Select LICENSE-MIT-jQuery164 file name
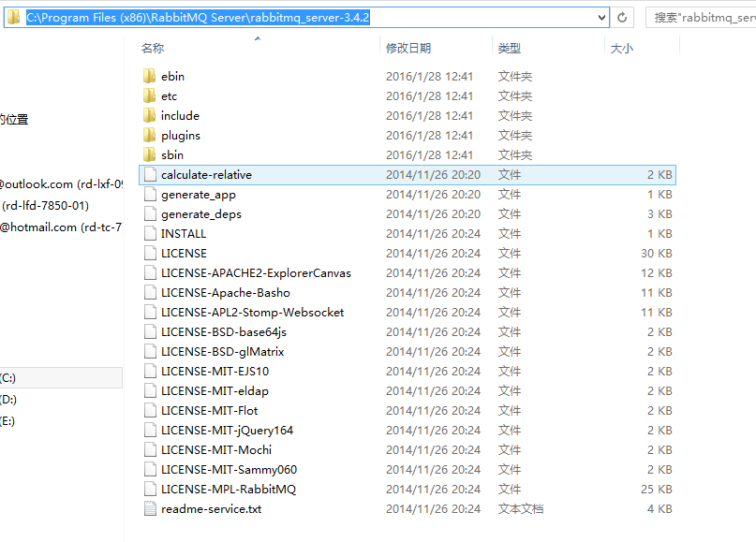Image resolution: width=756 pixels, height=542 pixels. coord(227,431)
